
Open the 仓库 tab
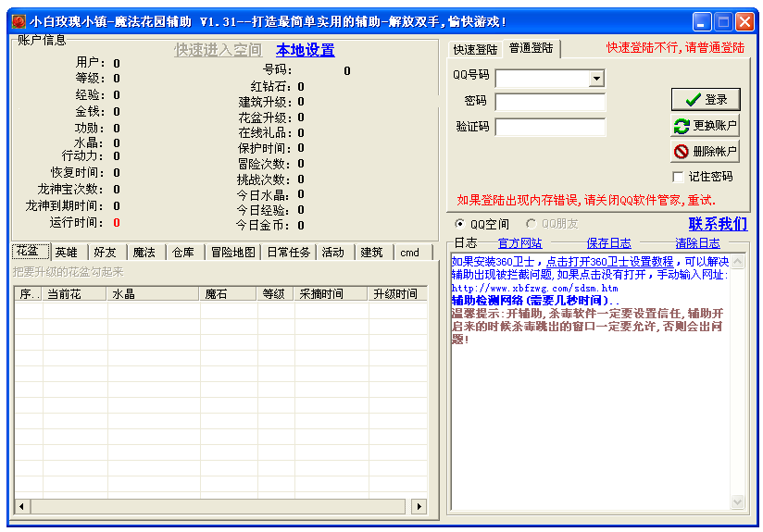(x=183, y=253)
